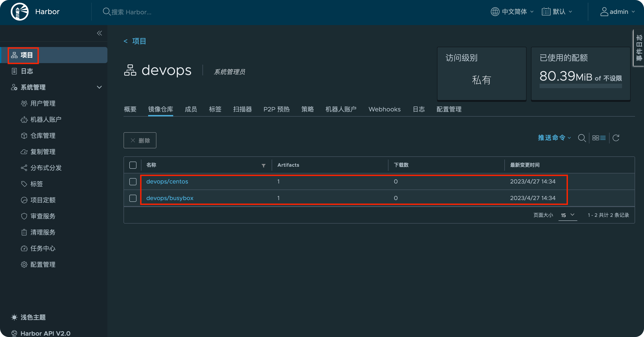Viewport: 644px width, 337px height.
Task: Click the 审查服务 shield icon
Action: pyautogui.click(x=24, y=216)
